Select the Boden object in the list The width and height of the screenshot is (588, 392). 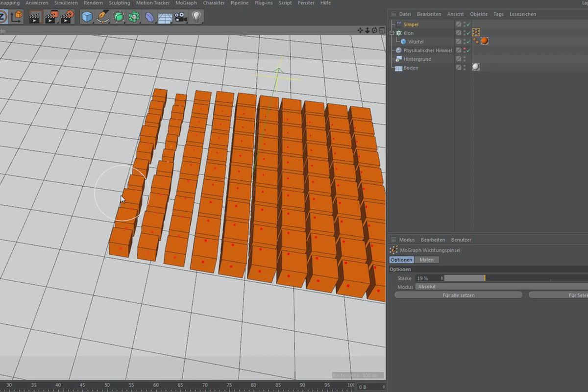tap(411, 68)
